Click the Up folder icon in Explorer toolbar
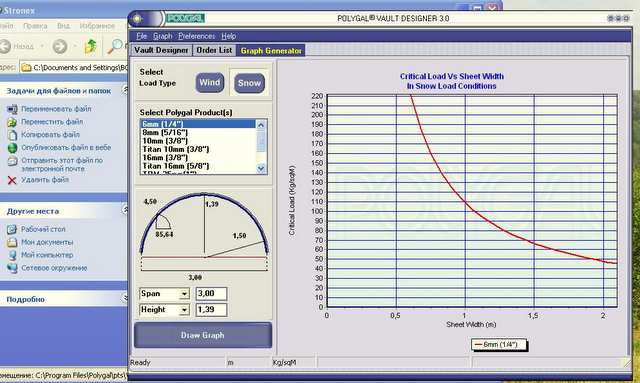The width and height of the screenshot is (640, 383). coord(90,46)
